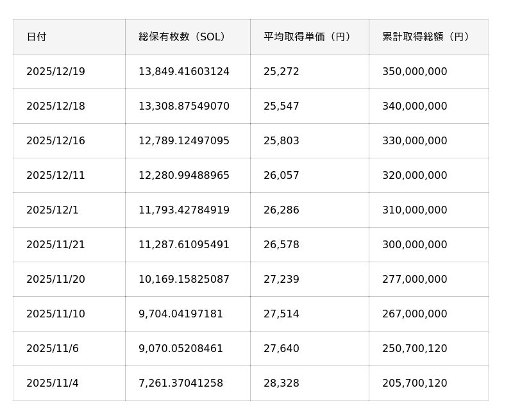Click the total amount 350,000,000 cell
This screenshot has height=420, width=513.
click(415, 72)
